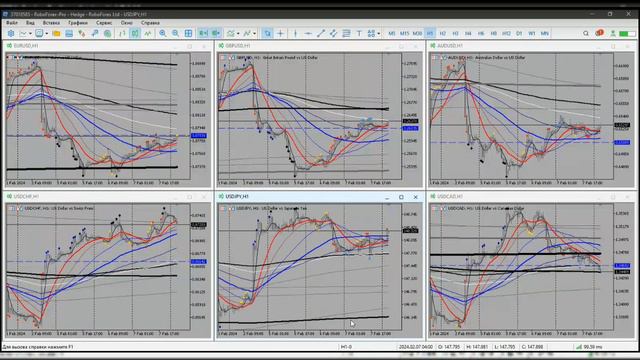The height and width of the screenshot is (360, 640).
Task: Toggle chart shift from right edge
Action: (x=216, y=33)
